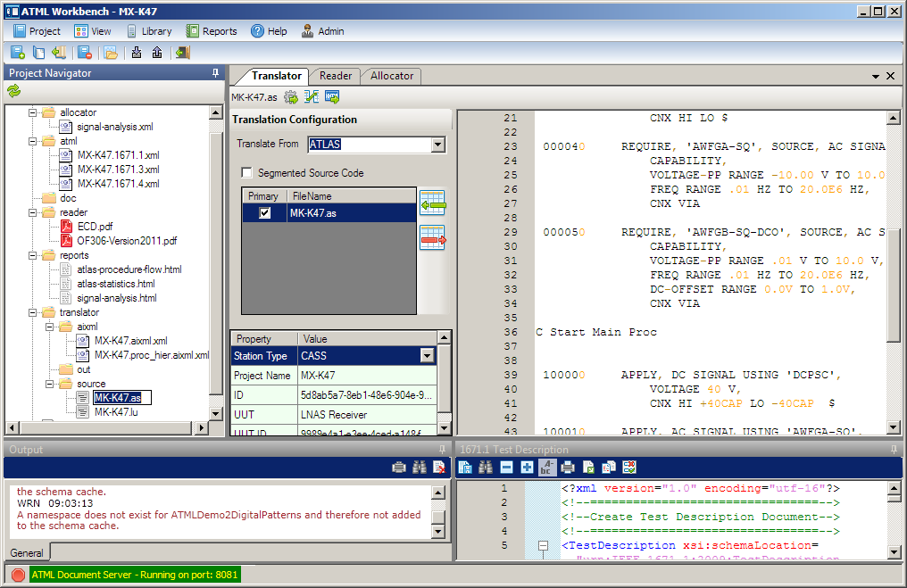
Task: Enable Segmented Source Code checkbox
Action: [247, 172]
